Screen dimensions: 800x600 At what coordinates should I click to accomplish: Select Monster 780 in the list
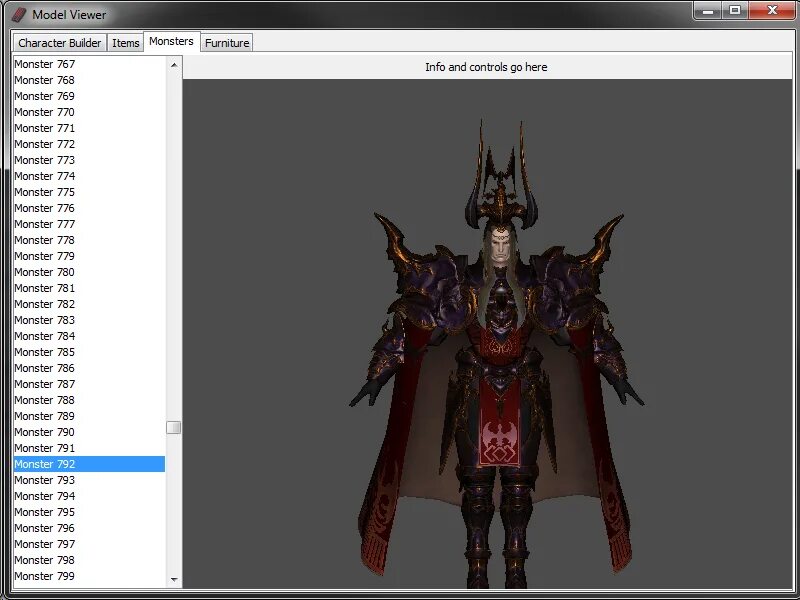[x=89, y=272]
